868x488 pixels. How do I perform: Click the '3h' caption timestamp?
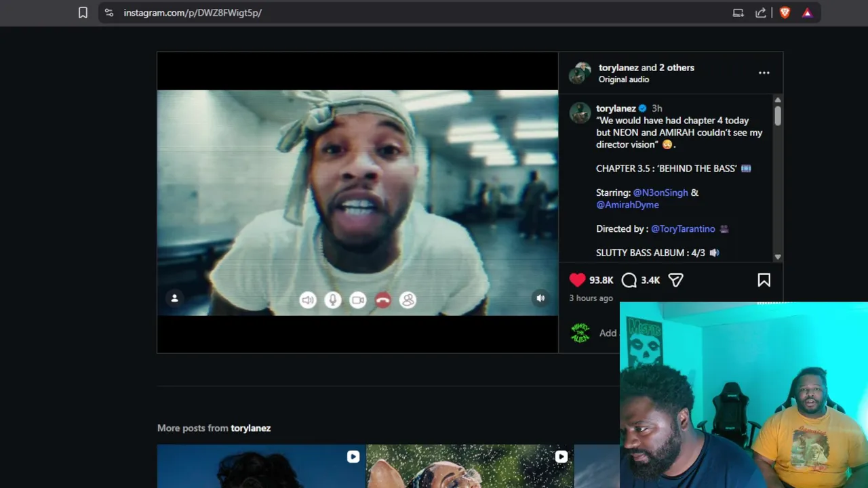[656, 108]
